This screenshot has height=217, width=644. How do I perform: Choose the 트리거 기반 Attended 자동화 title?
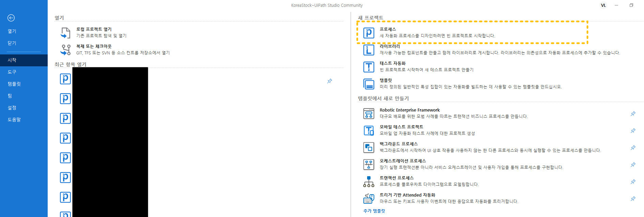point(408,195)
